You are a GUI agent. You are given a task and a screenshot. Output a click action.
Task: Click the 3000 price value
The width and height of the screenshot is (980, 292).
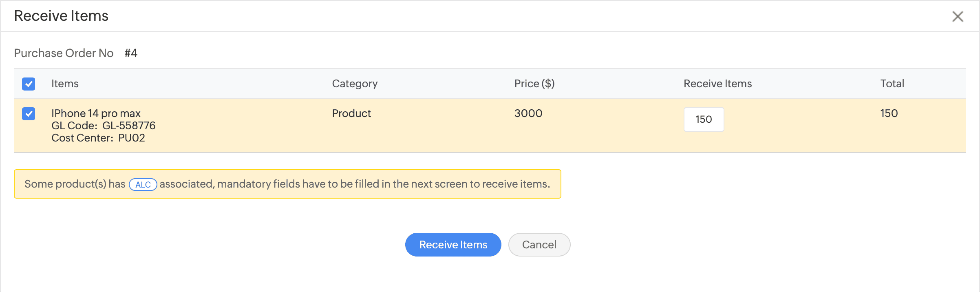[528, 113]
